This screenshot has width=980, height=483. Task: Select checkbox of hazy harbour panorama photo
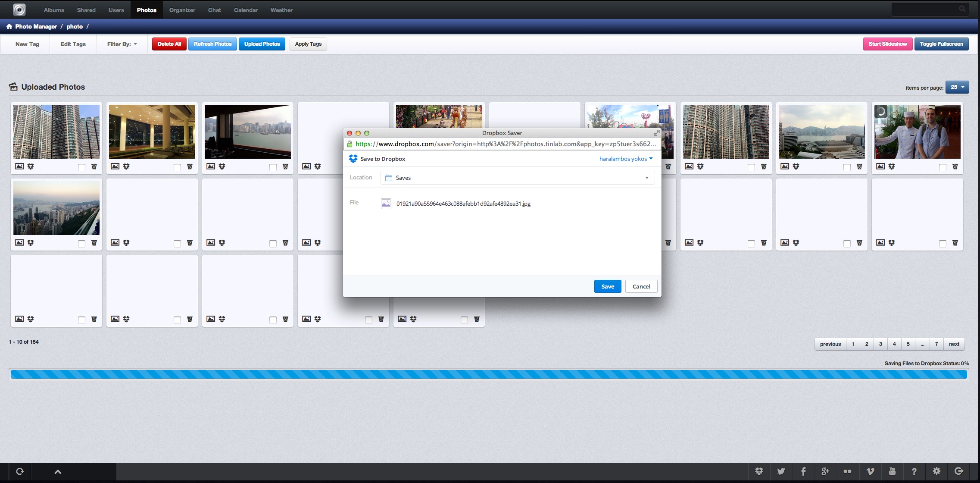(x=847, y=167)
